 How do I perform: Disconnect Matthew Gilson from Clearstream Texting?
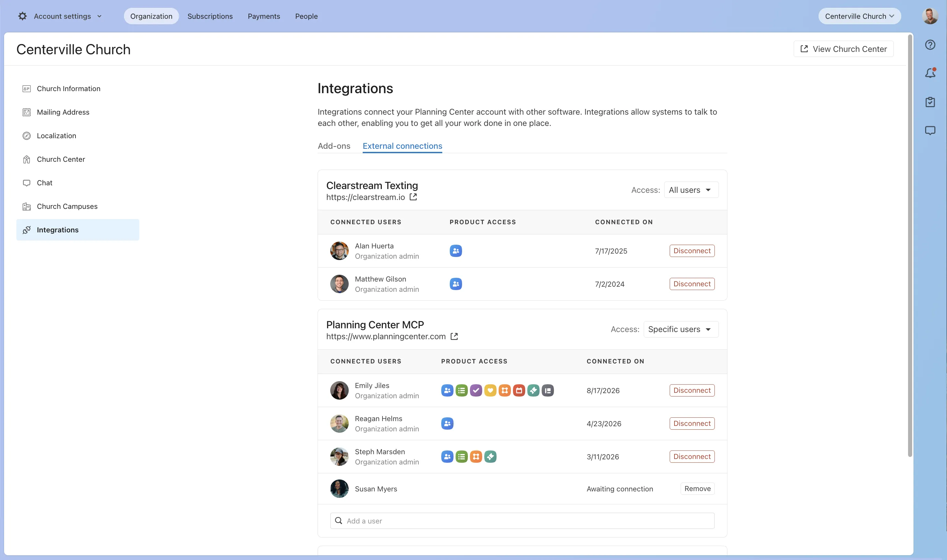pos(692,284)
